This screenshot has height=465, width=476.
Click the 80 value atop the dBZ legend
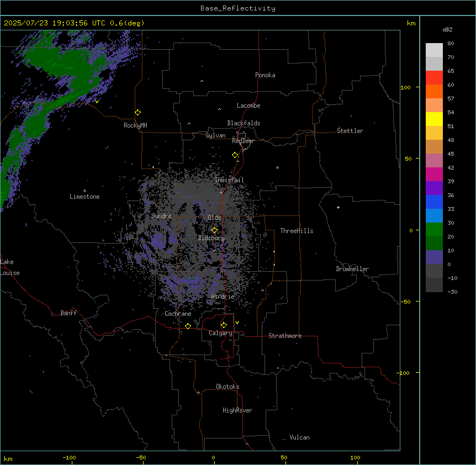(x=451, y=44)
